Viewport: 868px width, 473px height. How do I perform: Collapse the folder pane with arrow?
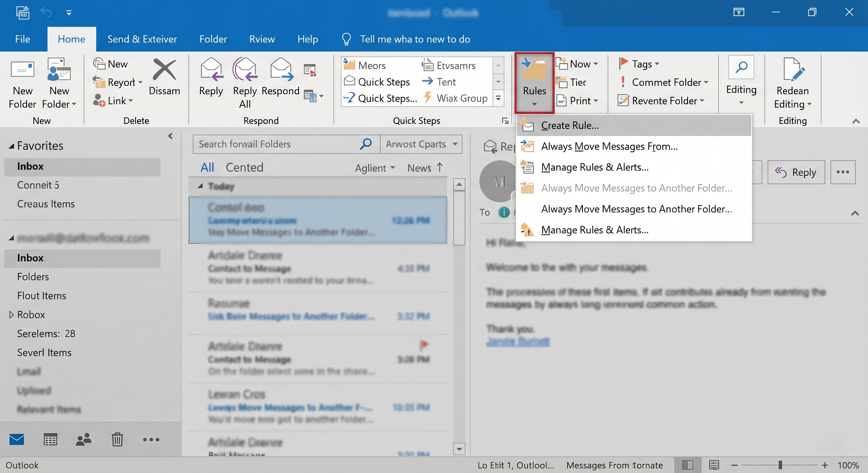click(170, 136)
